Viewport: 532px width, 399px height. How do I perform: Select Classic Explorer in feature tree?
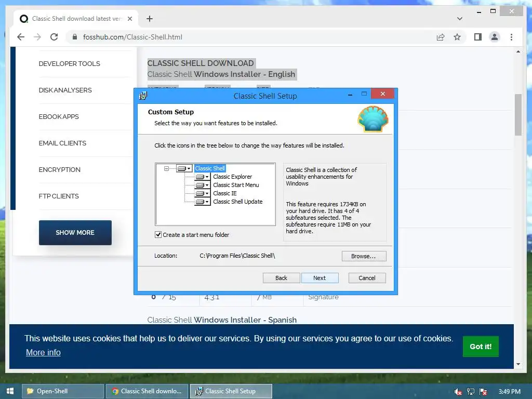232,177
